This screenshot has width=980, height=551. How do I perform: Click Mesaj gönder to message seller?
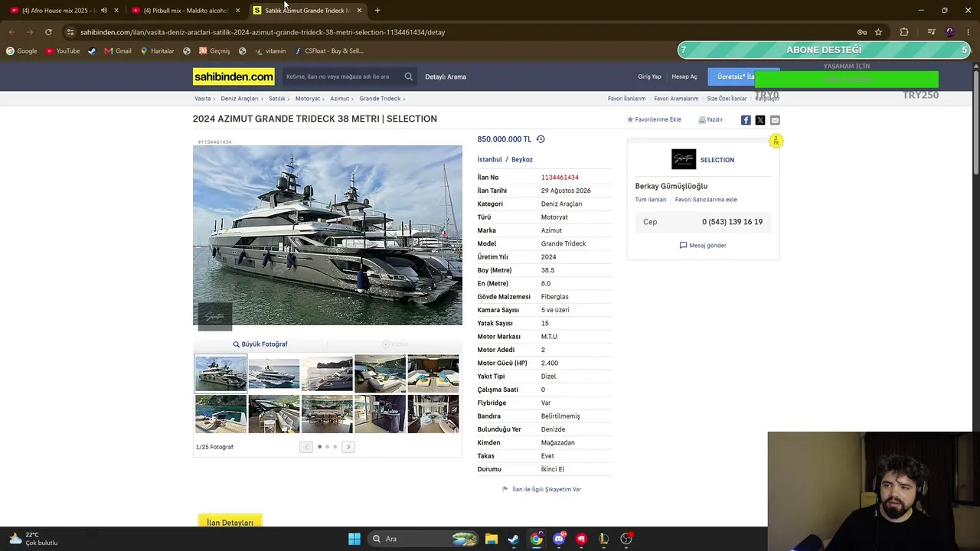[703, 246]
